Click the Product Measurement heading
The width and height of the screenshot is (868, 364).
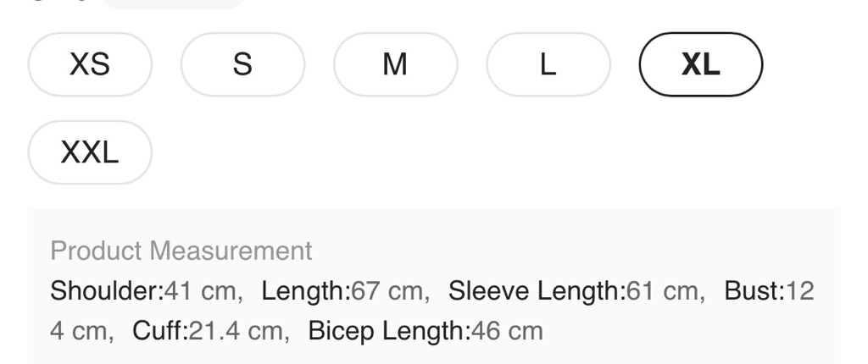pos(181,251)
